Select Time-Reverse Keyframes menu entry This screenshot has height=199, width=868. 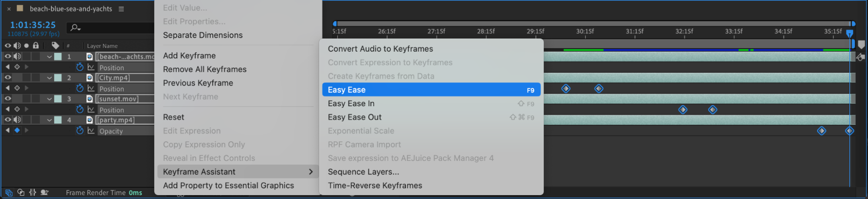(x=375, y=186)
